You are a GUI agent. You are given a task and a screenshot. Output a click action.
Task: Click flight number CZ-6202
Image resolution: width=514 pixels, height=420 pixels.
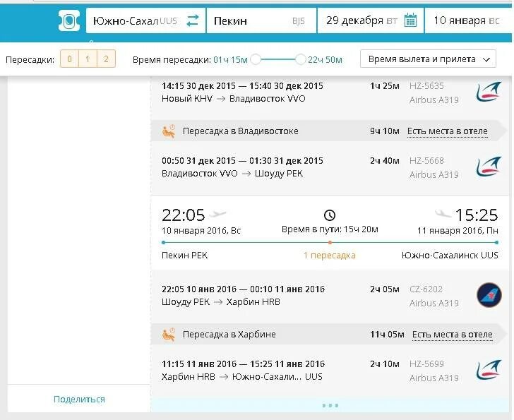click(x=426, y=289)
